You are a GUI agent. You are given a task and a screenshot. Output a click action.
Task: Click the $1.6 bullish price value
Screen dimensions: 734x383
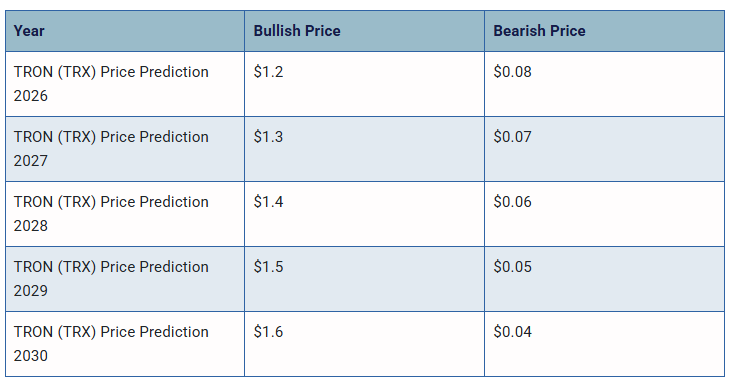click(x=268, y=332)
